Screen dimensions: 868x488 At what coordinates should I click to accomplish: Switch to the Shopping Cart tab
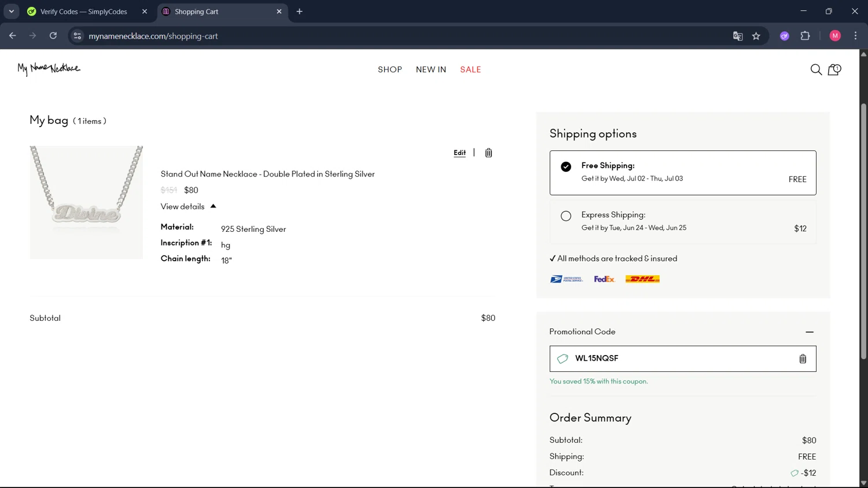(x=222, y=12)
